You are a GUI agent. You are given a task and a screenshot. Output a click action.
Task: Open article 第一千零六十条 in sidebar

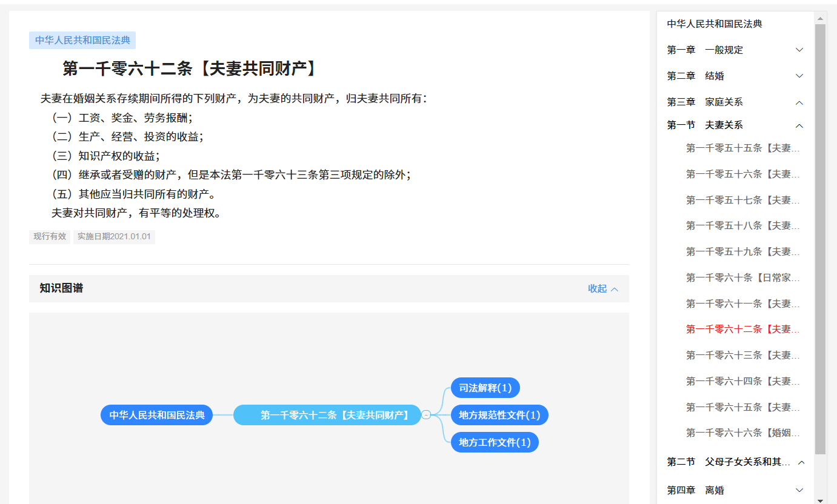click(x=742, y=278)
